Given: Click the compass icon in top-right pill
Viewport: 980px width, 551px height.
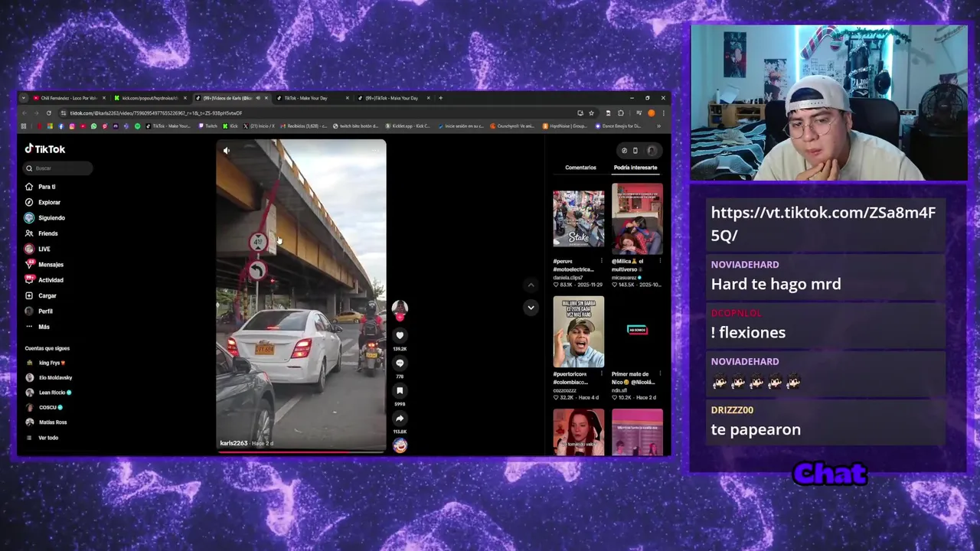Looking at the screenshot, I should click(624, 151).
